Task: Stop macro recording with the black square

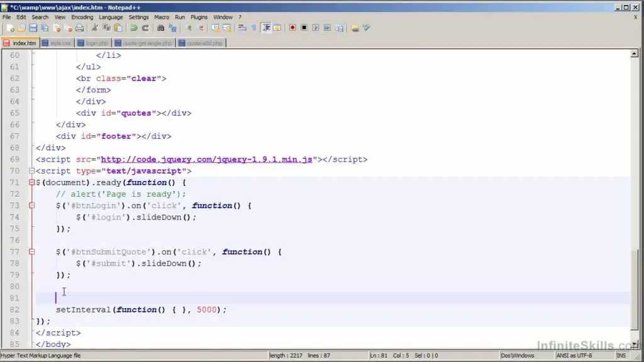Action: [x=304, y=28]
